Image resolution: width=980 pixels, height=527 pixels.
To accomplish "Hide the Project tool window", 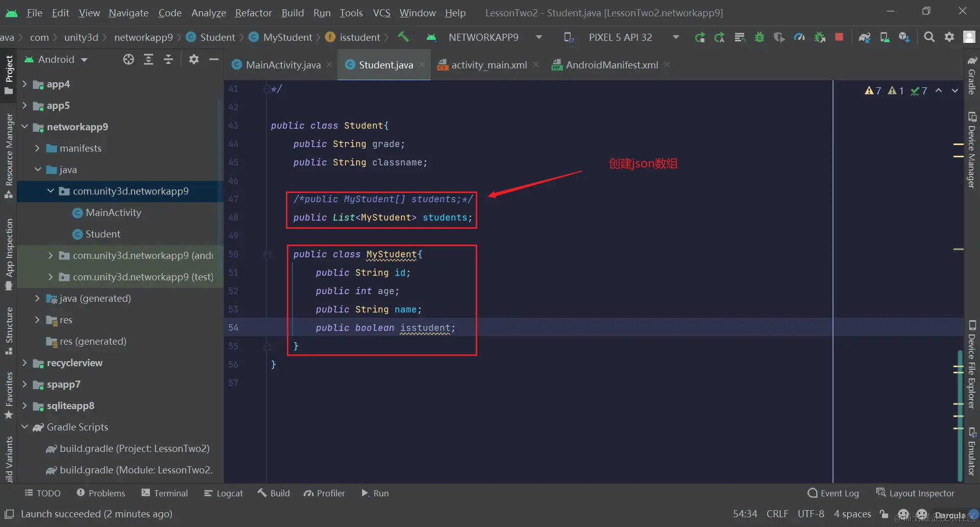I will click(214, 60).
